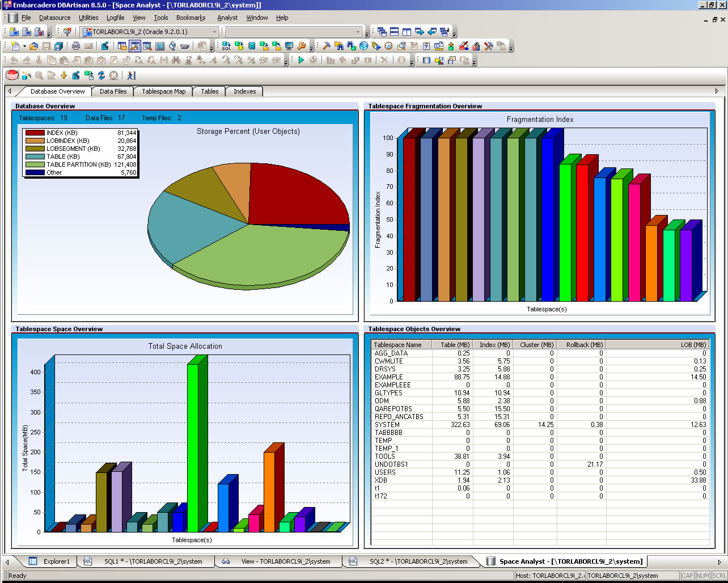Click the left scroll arrow beside Explorer1 tab
The height and width of the screenshot is (583, 728).
pyautogui.click(x=7, y=561)
